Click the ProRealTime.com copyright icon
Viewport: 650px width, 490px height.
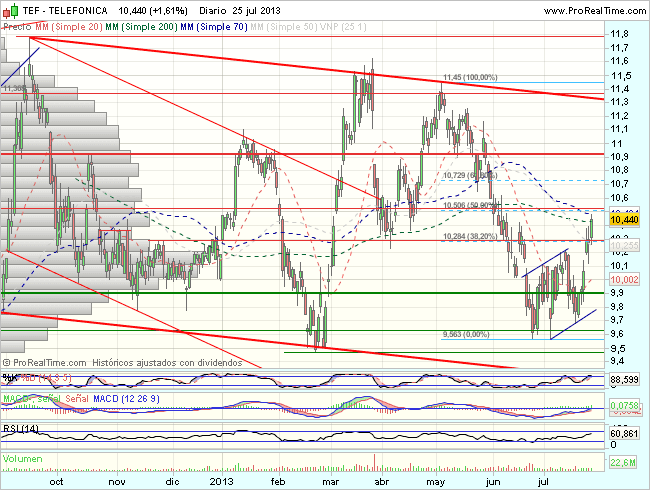click(x=9, y=362)
